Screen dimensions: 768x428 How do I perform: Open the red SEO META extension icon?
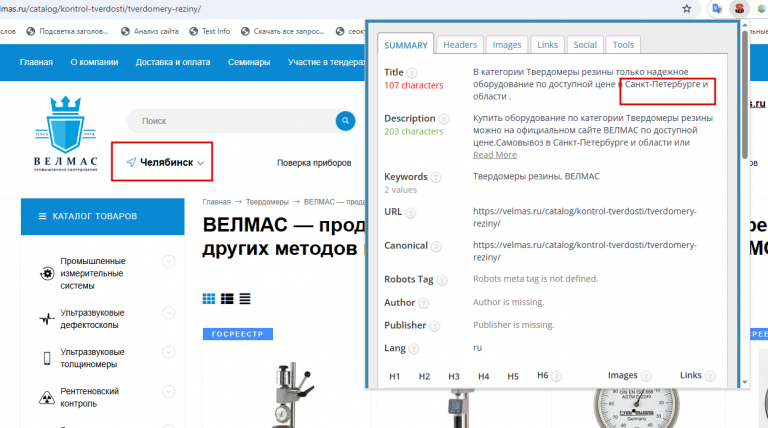tap(739, 8)
